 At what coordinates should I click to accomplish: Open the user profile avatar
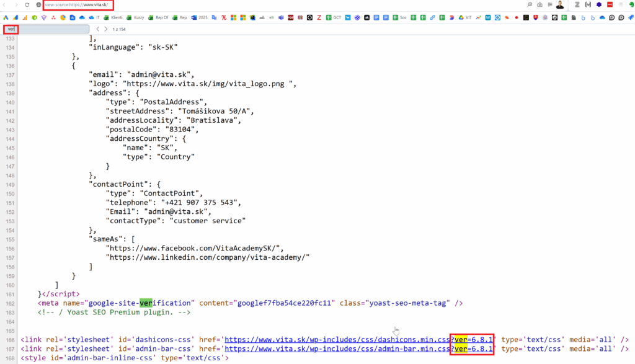pos(560,5)
